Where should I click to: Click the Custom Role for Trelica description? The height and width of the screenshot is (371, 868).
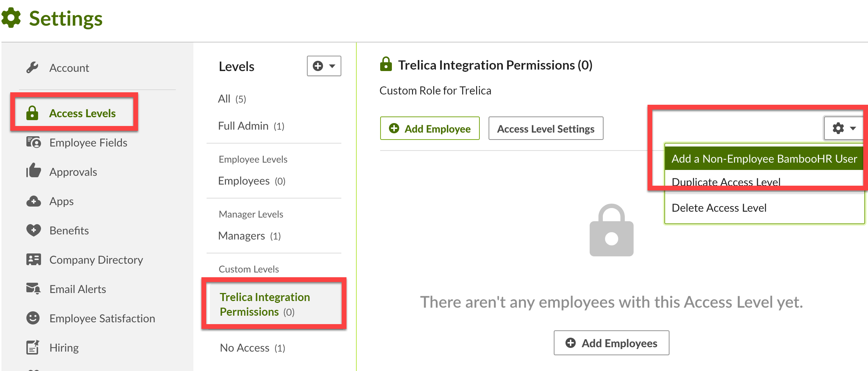(x=435, y=90)
